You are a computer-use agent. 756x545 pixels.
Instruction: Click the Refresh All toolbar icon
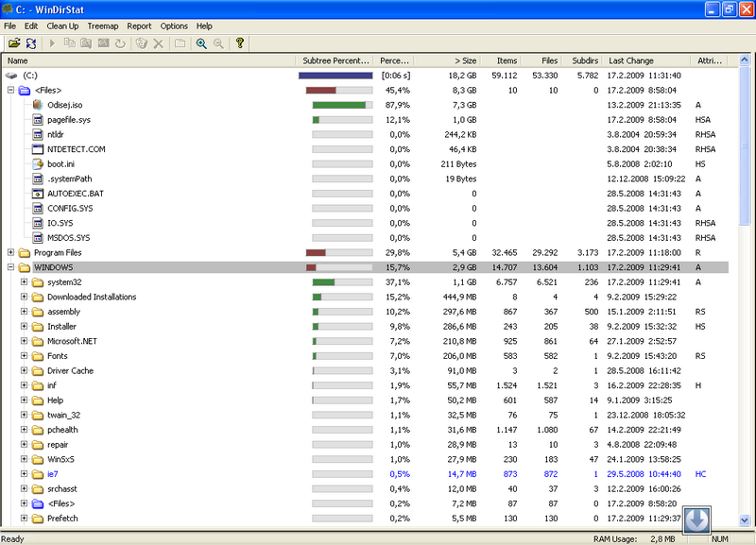point(31,43)
